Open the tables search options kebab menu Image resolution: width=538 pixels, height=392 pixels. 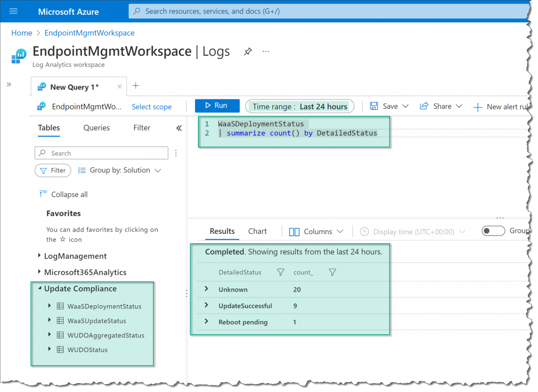click(175, 153)
